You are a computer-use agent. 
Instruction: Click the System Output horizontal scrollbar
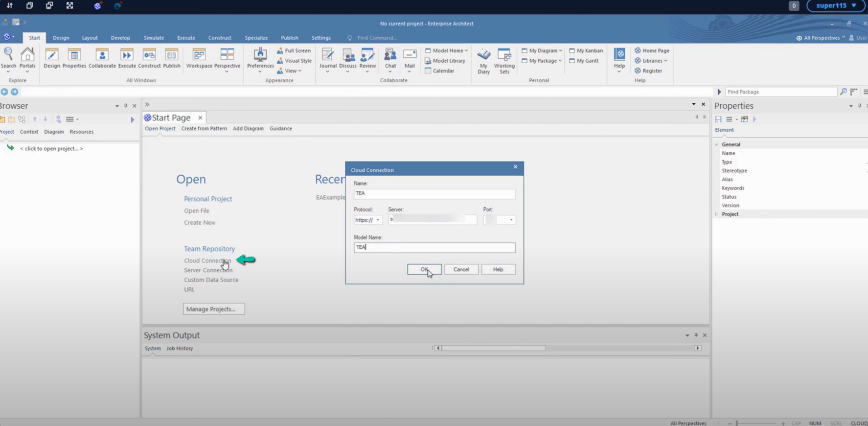tap(568, 348)
